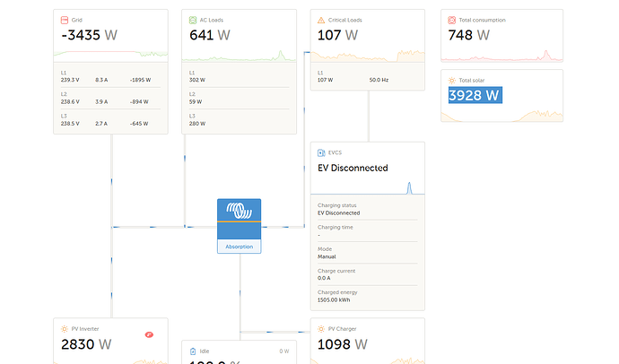Click the Grid -3435 W reading

click(89, 35)
